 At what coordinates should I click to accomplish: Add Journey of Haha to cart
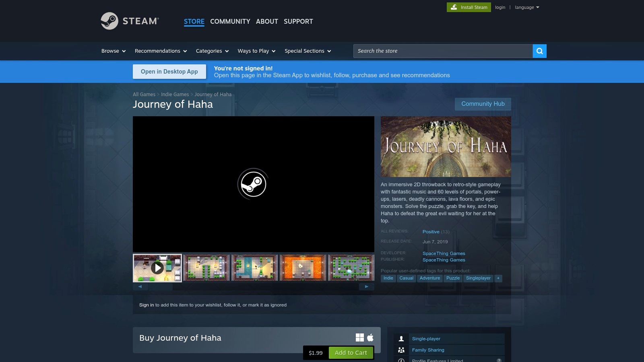click(351, 352)
